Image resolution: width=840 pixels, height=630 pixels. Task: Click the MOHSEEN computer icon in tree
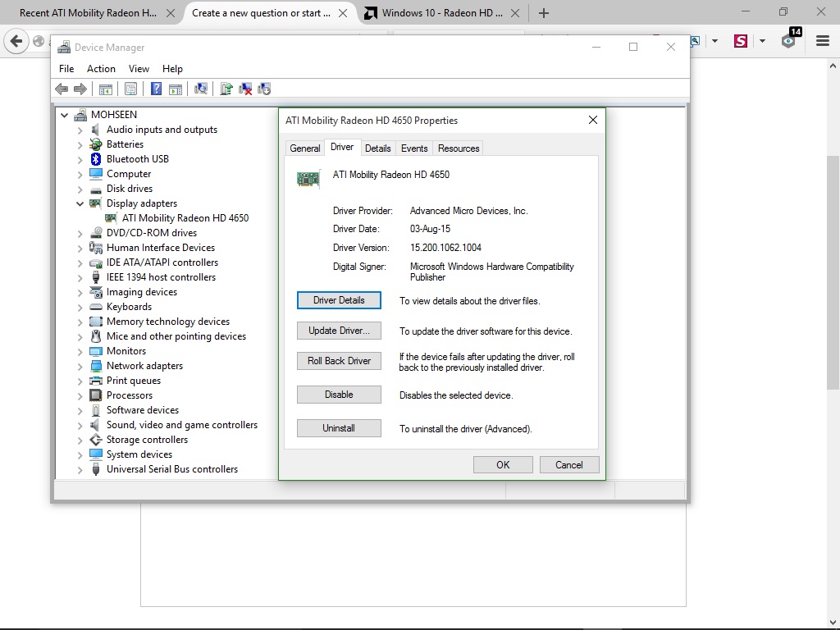tap(80, 115)
